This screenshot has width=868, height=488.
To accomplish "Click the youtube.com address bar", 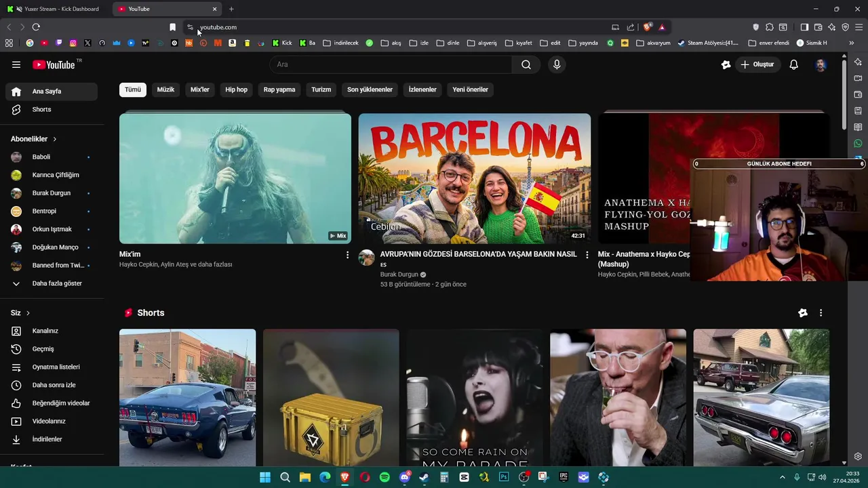I will point(400,27).
